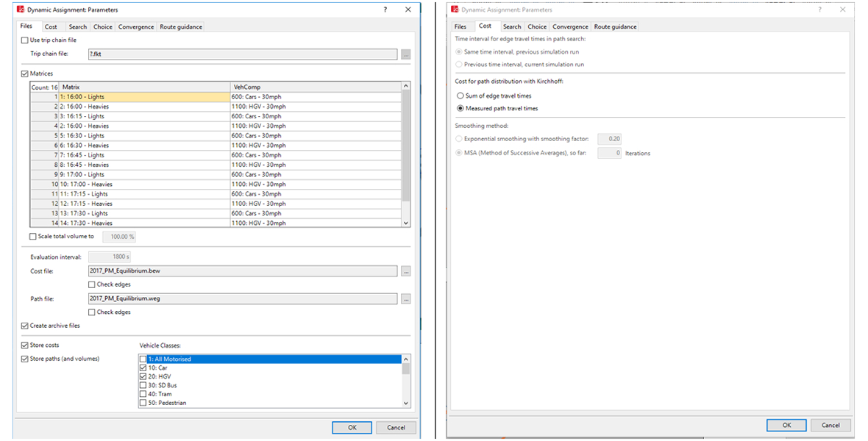Click the MSA iterations value field
The image size is (868, 441).
(610, 154)
